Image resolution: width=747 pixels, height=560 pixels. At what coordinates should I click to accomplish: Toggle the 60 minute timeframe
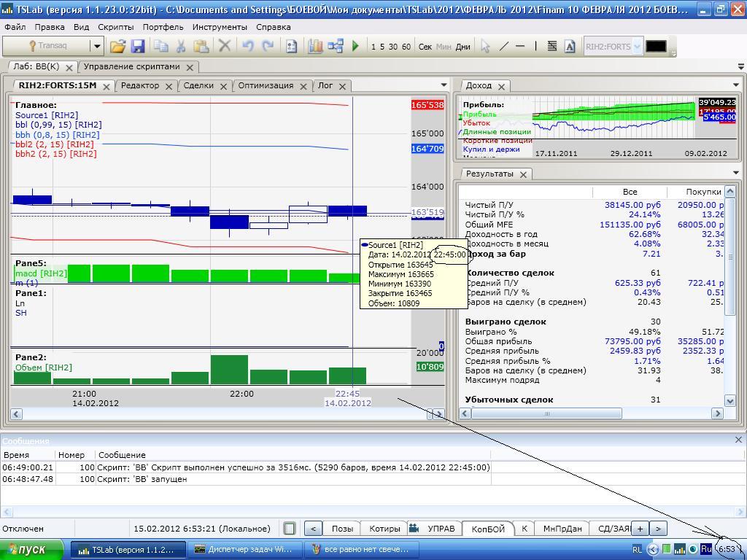(x=406, y=47)
